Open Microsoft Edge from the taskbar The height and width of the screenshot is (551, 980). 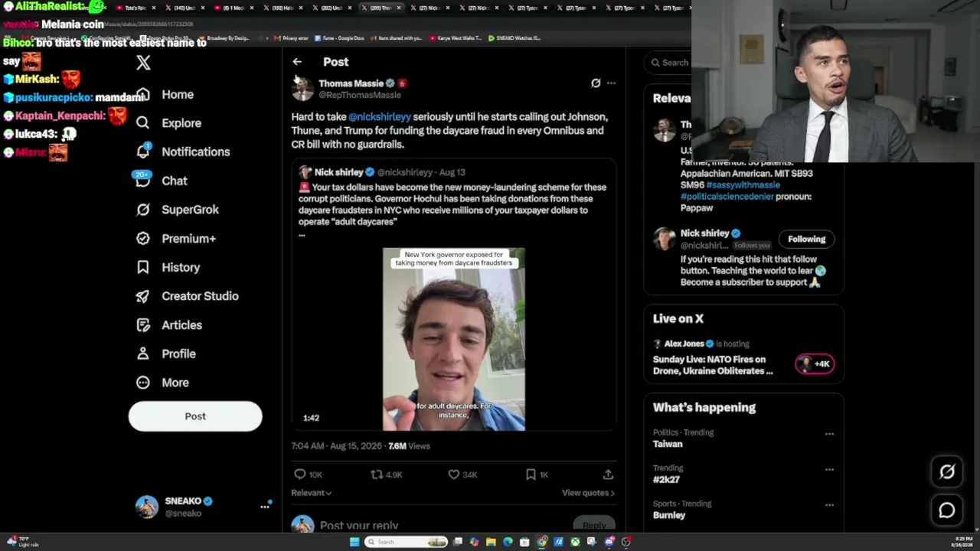[x=508, y=542]
